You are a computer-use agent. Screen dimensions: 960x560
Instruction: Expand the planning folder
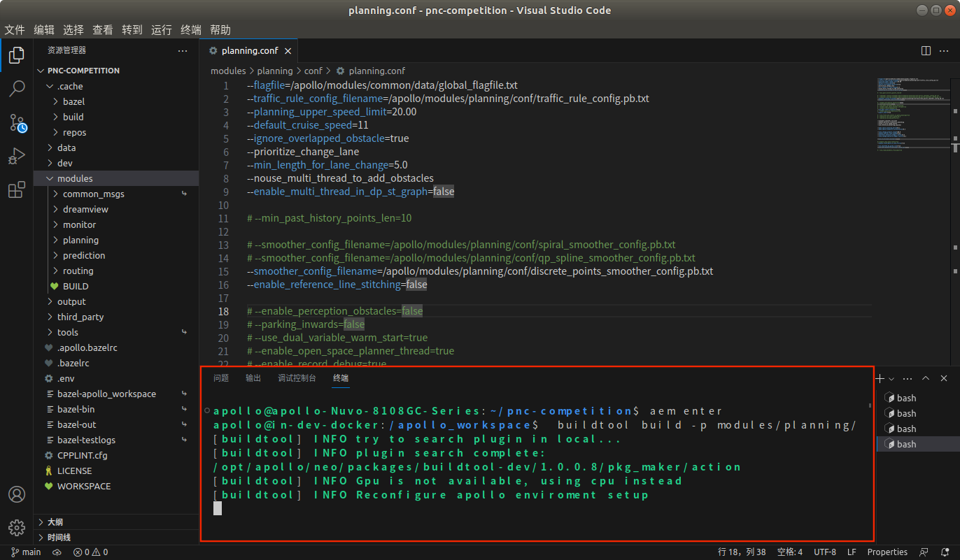[x=80, y=240]
